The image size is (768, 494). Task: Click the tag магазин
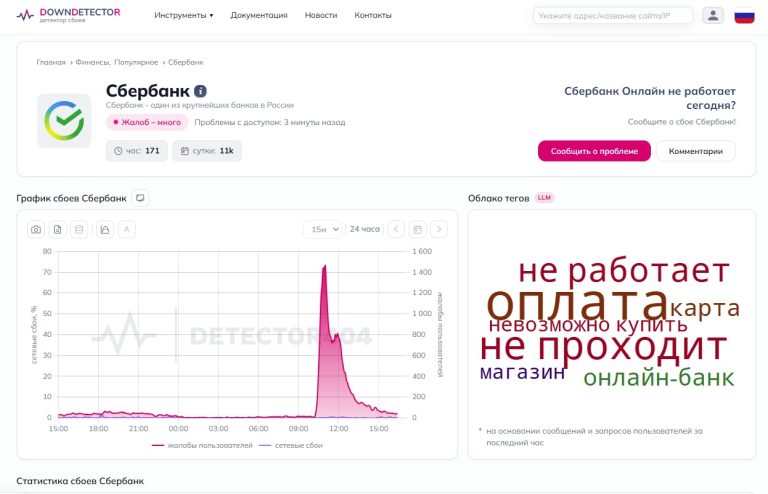523,373
